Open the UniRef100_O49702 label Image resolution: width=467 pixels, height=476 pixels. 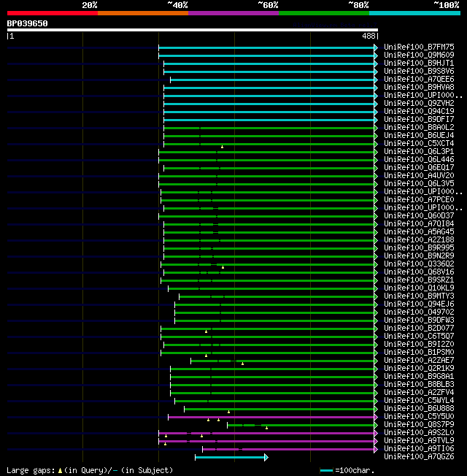pyautogui.click(x=419, y=312)
